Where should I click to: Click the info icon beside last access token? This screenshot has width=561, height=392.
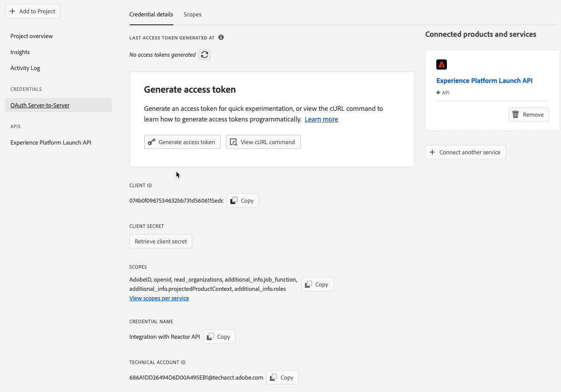pos(221,38)
